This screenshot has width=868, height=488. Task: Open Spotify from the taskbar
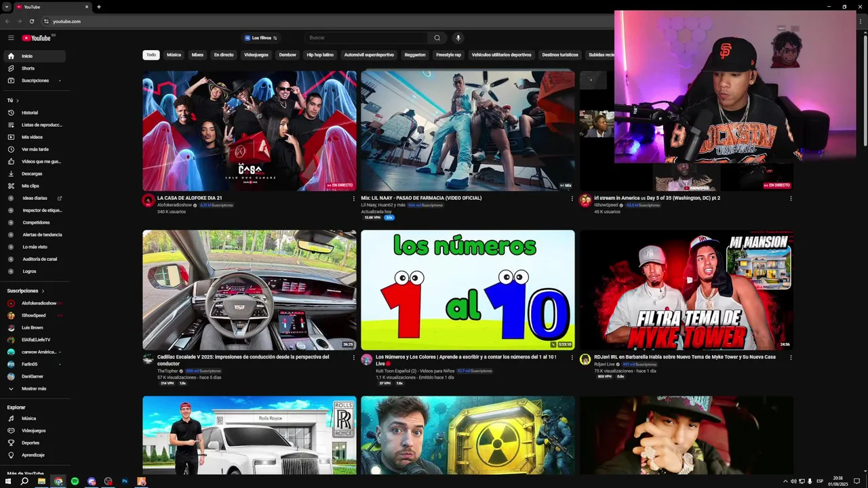point(75,481)
